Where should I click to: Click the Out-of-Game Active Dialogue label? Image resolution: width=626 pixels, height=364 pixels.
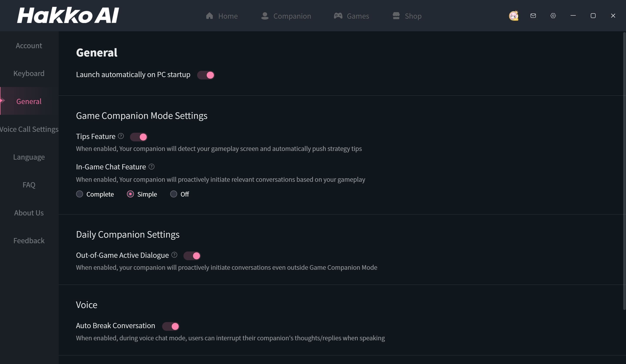(122, 255)
